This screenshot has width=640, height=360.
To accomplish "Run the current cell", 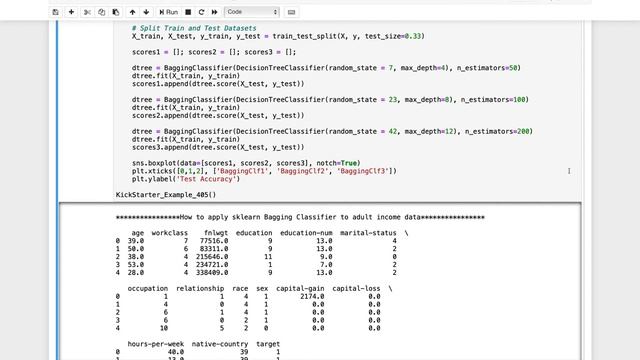I will tap(169, 12).
